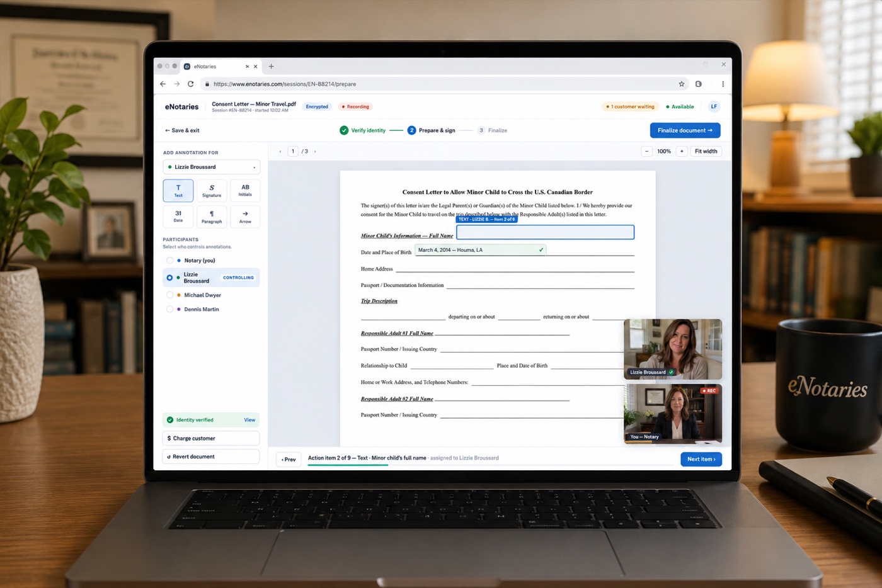This screenshot has height=588, width=882.
Task: Click the 1 customer waiting badge
Action: pyautogui.click(x=631, y=106)
